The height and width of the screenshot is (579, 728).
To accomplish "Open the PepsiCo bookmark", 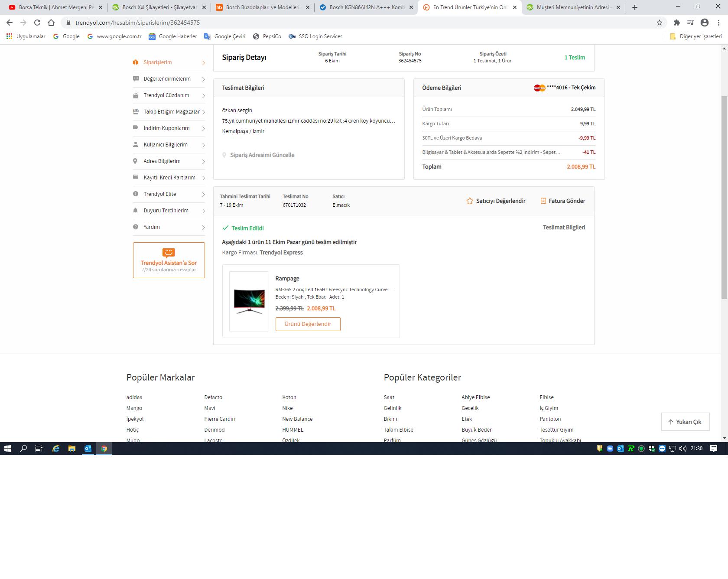I will (x=267, y=36).
